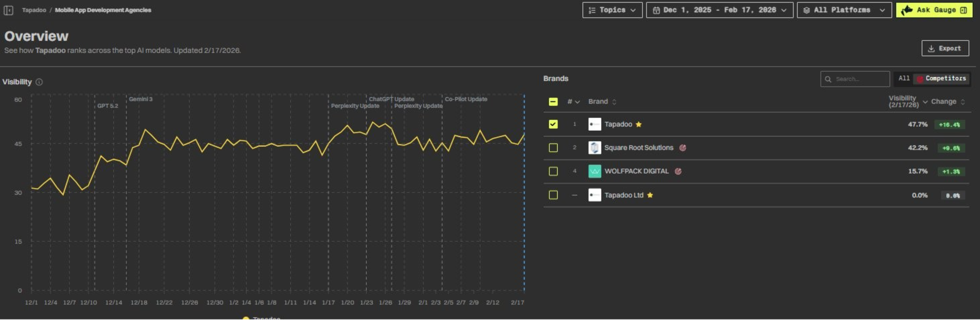Click the Visibility info icon
980x320 pixels.
coord(39,82)
